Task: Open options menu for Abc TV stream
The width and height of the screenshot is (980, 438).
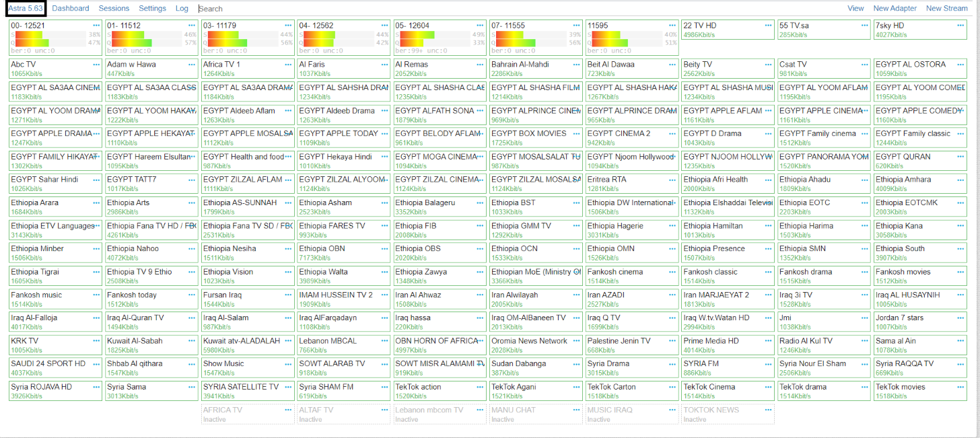Action: tap(96, 65)
